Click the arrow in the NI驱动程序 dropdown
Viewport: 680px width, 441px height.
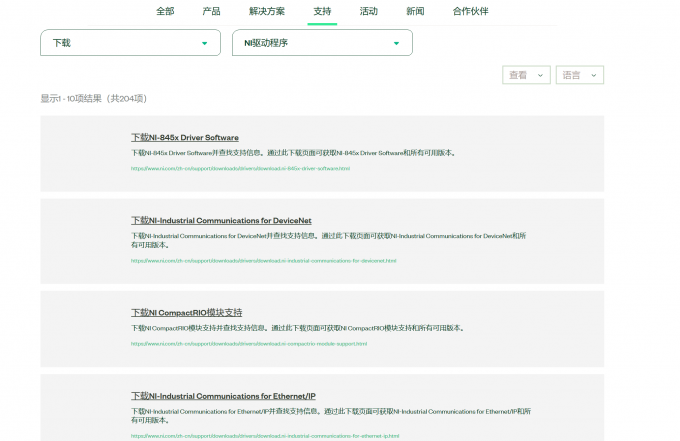[396, 43]
